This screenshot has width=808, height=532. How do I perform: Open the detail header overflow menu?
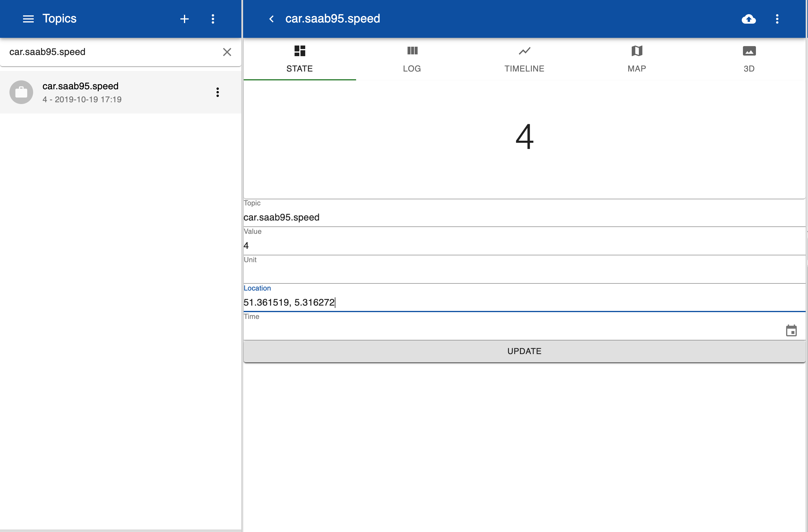pyautogui.click(x=777, y=19)
